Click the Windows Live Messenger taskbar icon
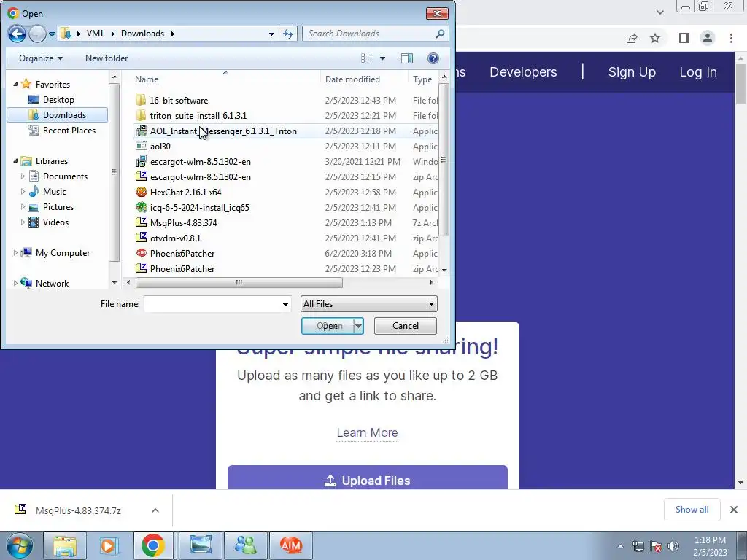This screenshot has height=560, width=747. tap(247, 545)
